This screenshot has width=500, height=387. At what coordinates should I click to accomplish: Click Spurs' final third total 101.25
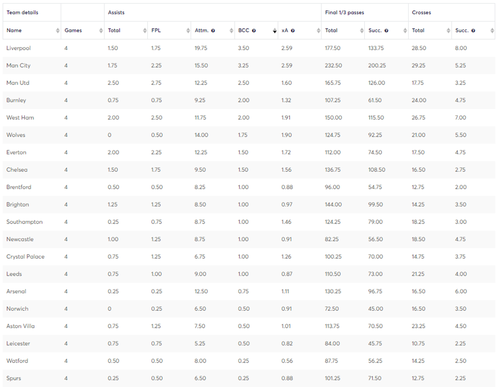(x=333, y=378)
